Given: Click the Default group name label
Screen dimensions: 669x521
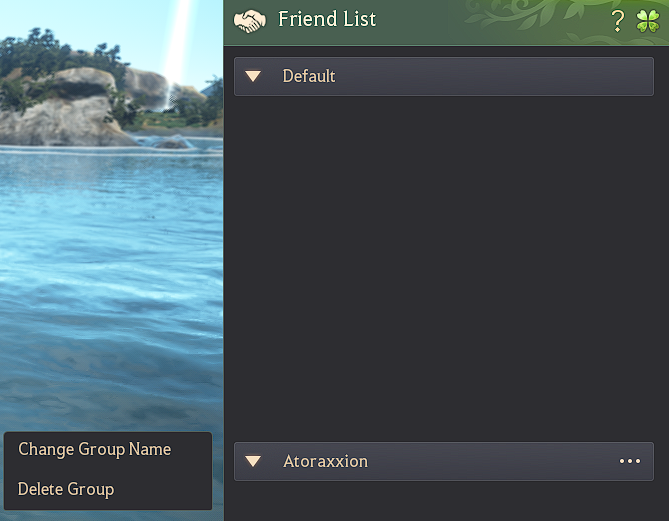Looking at the screenshot, I should click(x=309, y=76).
